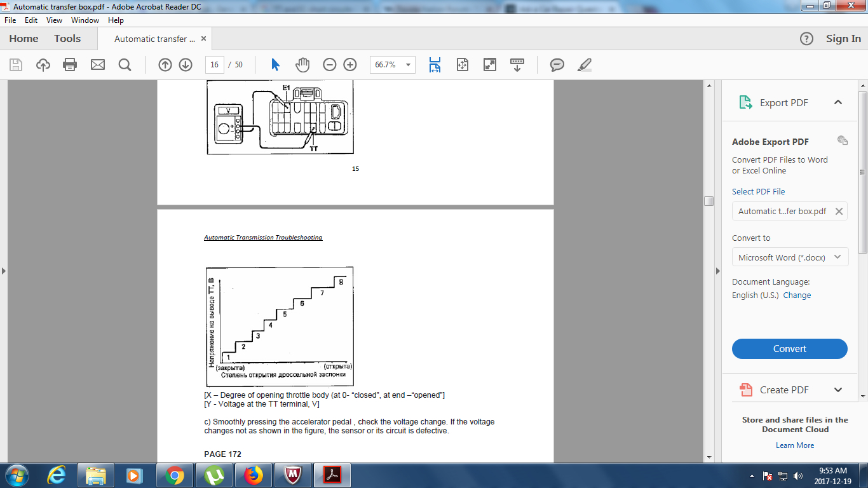
Task: Open the Add comment sticky note tool
Action: coord(557,65)
